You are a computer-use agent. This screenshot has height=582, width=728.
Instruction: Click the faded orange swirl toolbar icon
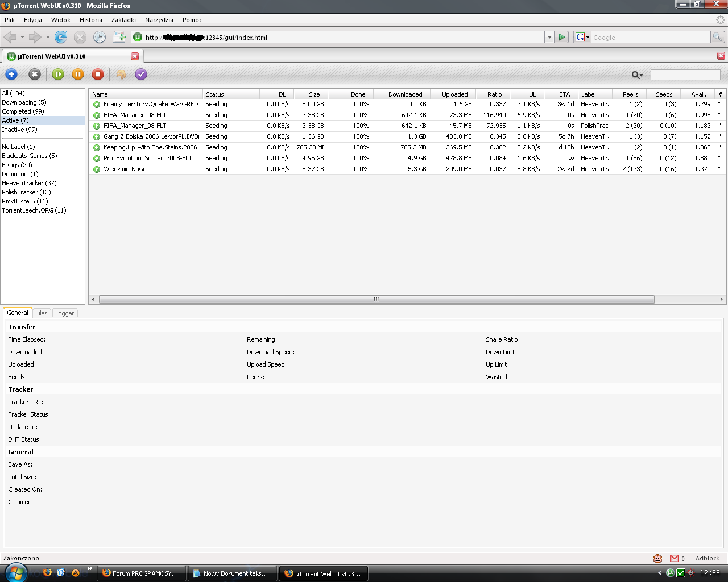coord(121,74)
